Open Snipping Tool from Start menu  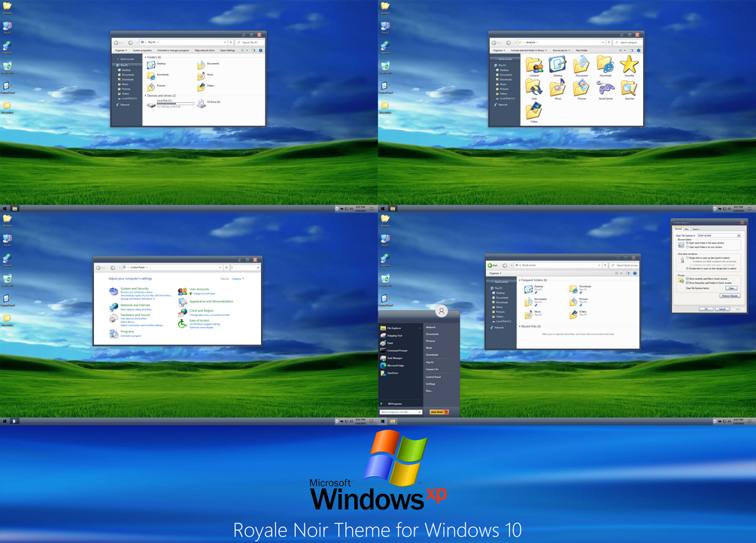tap(391, 335)
